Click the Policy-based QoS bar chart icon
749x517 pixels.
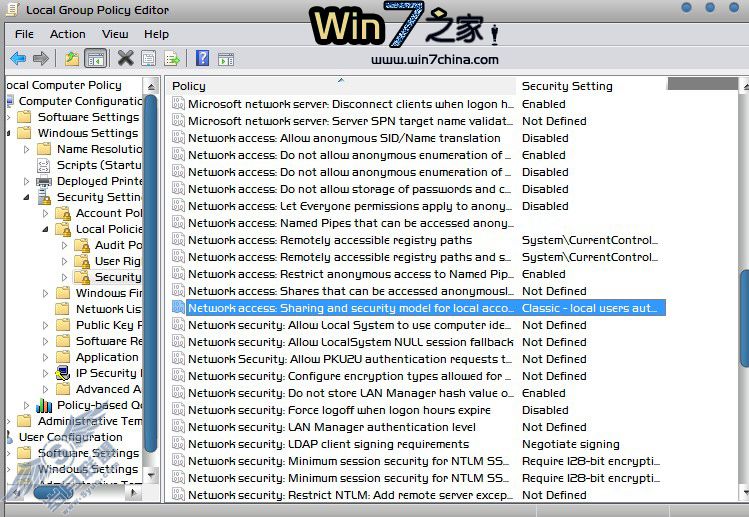pos(44,405)
